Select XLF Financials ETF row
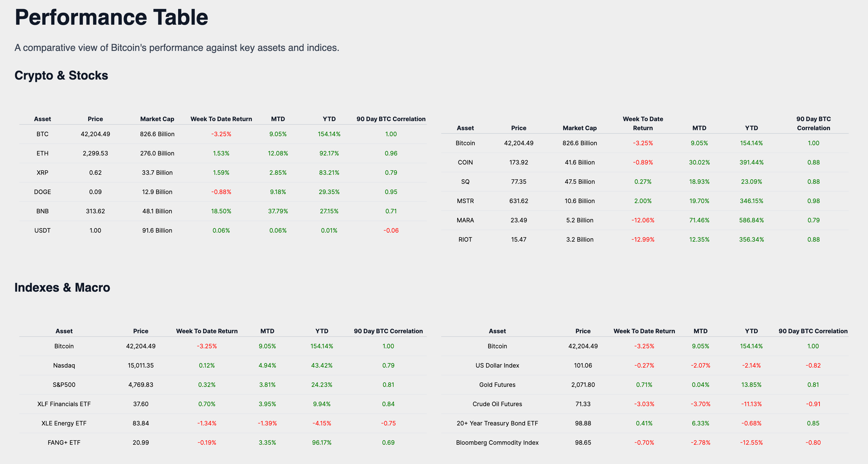This screenshot has height=464, width=868. 64,404
